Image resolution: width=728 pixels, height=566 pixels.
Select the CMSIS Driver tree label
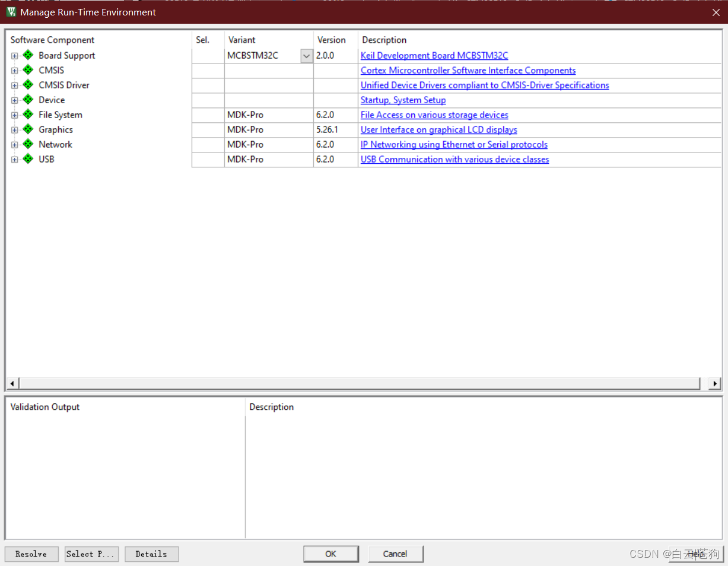click(64, 85)
